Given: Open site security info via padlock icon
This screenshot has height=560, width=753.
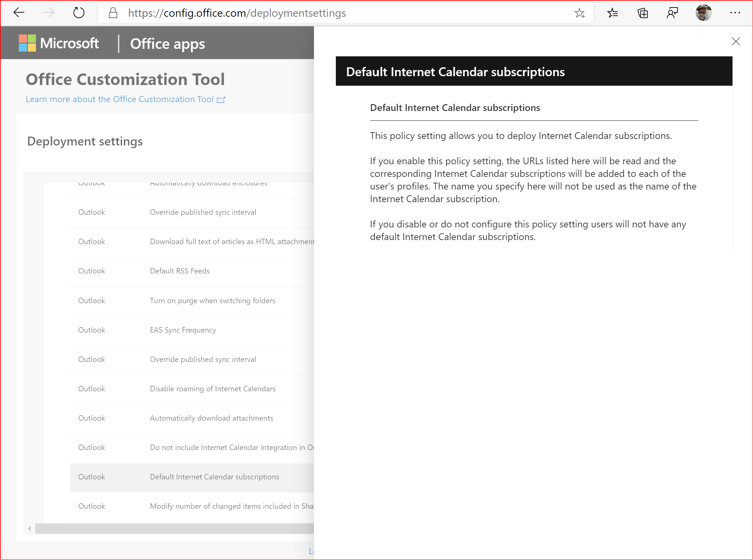Looking at the screenshot, I should tap(113, 13).
